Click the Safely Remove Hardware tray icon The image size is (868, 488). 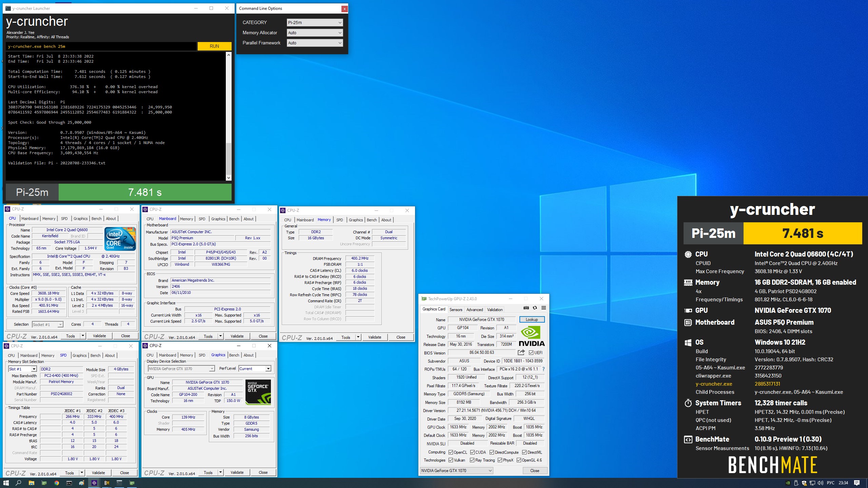796,483
